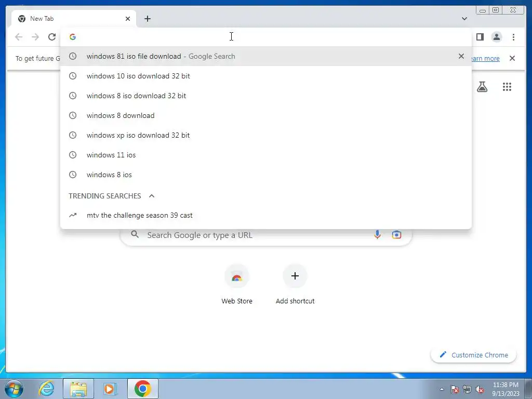Choose suggestion windows 8 download
Screen dimensions: 532x399
pos(265,115)
